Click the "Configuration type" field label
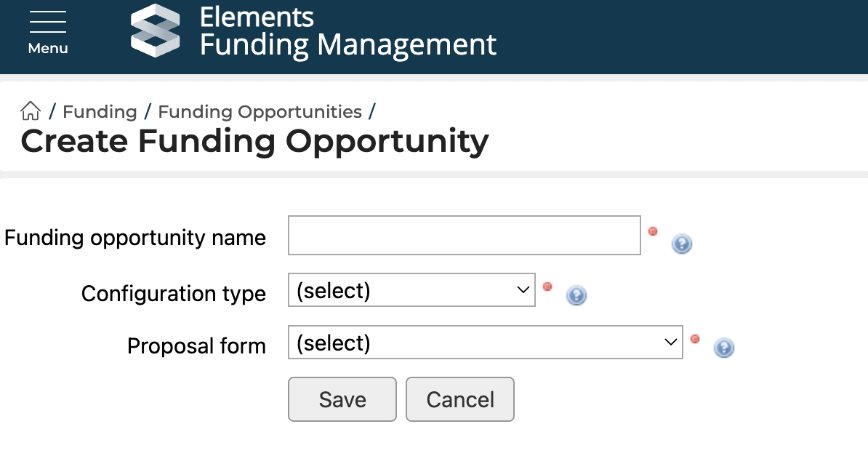The width and height of the screenshot is (868, 464). [x=174, y=293]
